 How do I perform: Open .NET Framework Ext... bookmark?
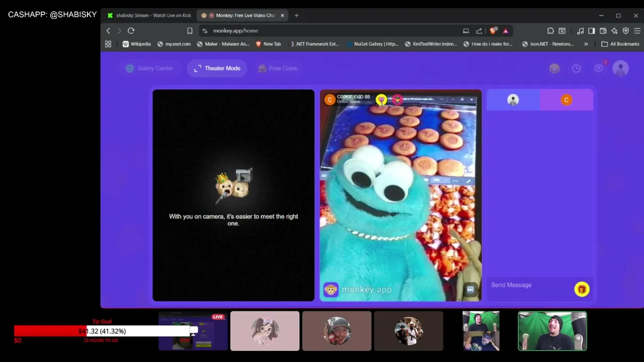click(314, 44)
